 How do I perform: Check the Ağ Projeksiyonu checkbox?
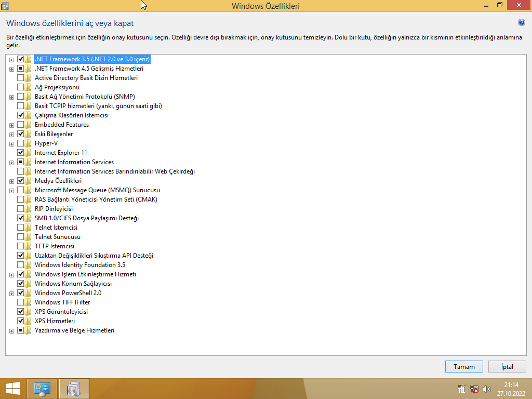20,87
